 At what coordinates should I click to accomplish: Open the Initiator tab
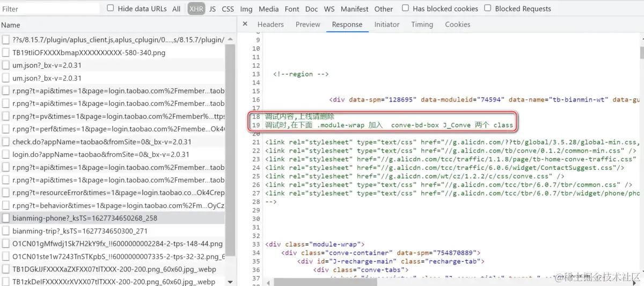point(387,24)
